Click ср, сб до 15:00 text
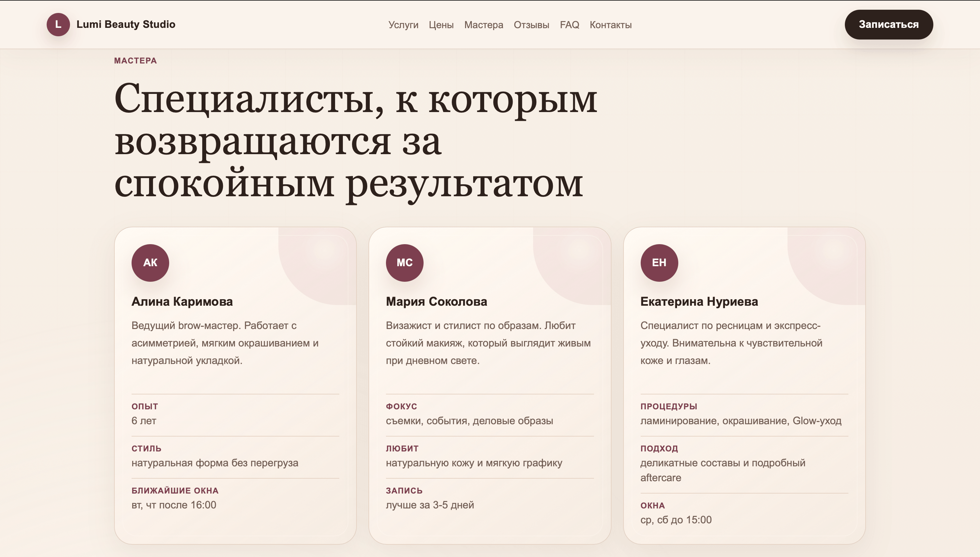This screenshot has height=557, width=980. tap(676, 520)
